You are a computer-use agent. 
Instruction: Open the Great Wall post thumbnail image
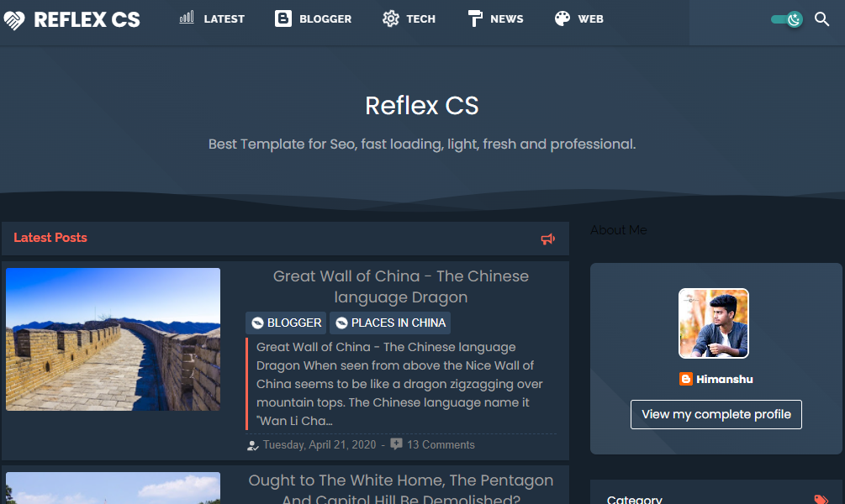click(x=114, y=339)
